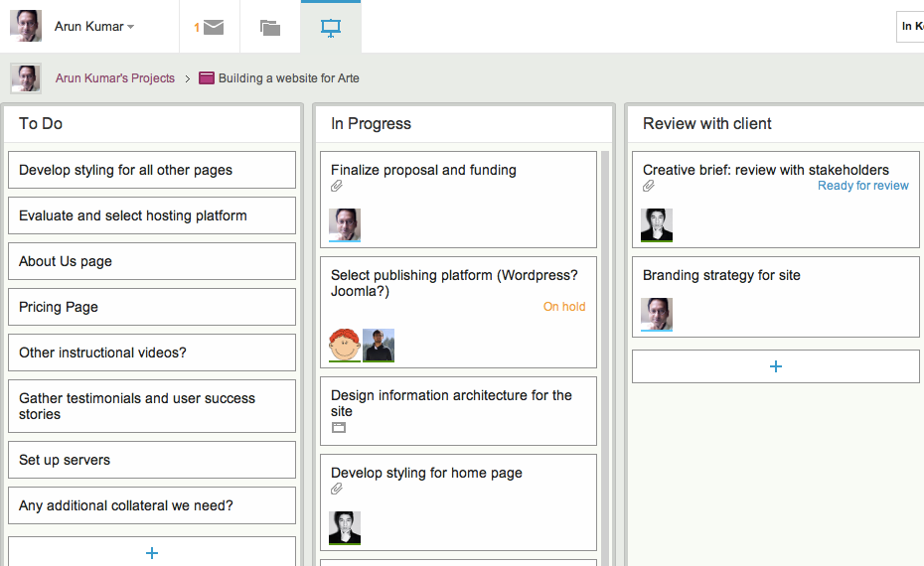924x566 pixels.
Task: Open the files folder icon in header
Action: tap(270, 27)
